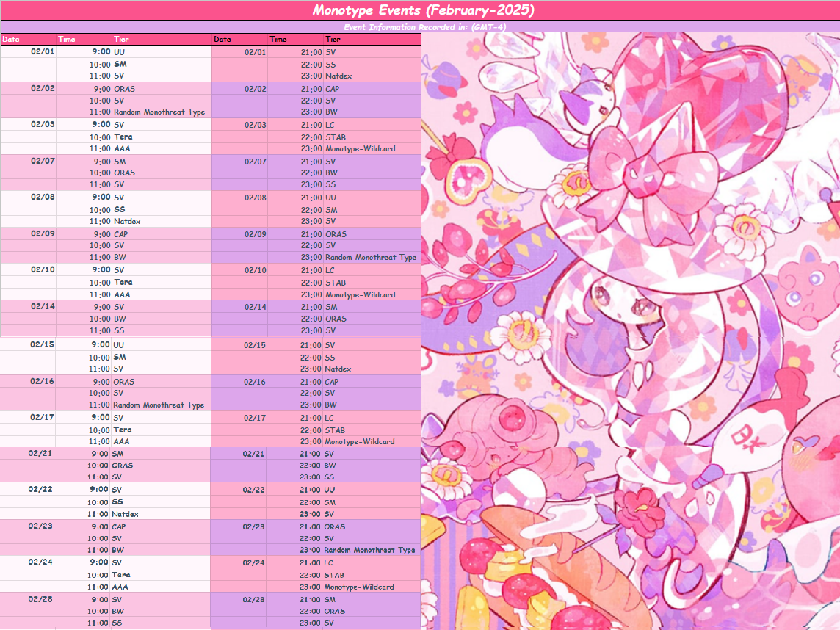The height and width of the screenshot is (630, 840).
Task: Select the "SS" tier for 02/08 at 10:00
Action: tap(119, 210)
